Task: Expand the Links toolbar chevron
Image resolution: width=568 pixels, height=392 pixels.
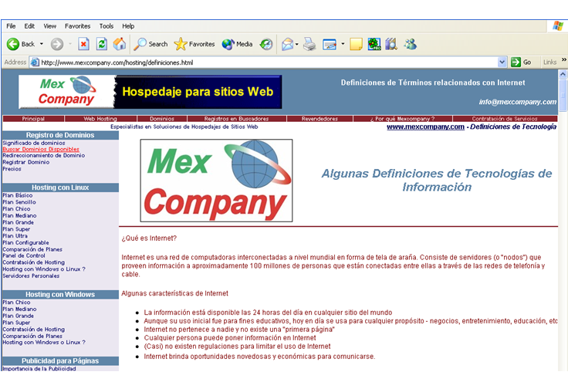Action: click(x=564, y=59)
